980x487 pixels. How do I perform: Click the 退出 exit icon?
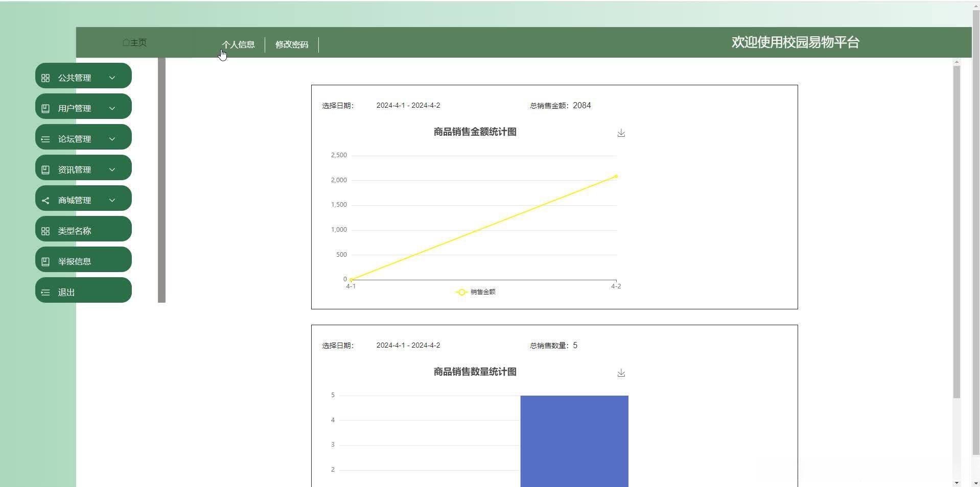pos(45,291)
